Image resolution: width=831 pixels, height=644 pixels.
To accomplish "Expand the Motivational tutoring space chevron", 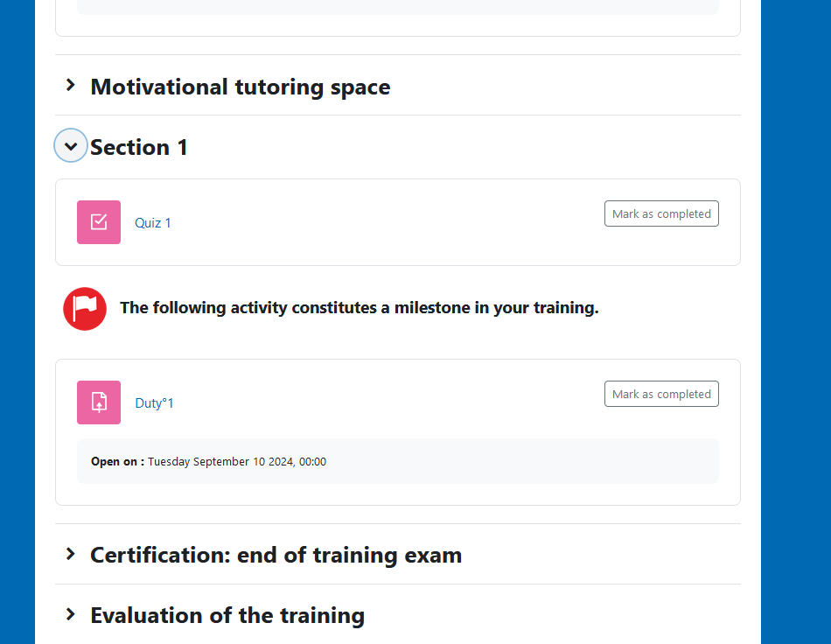I will click(x=71, y=86).
